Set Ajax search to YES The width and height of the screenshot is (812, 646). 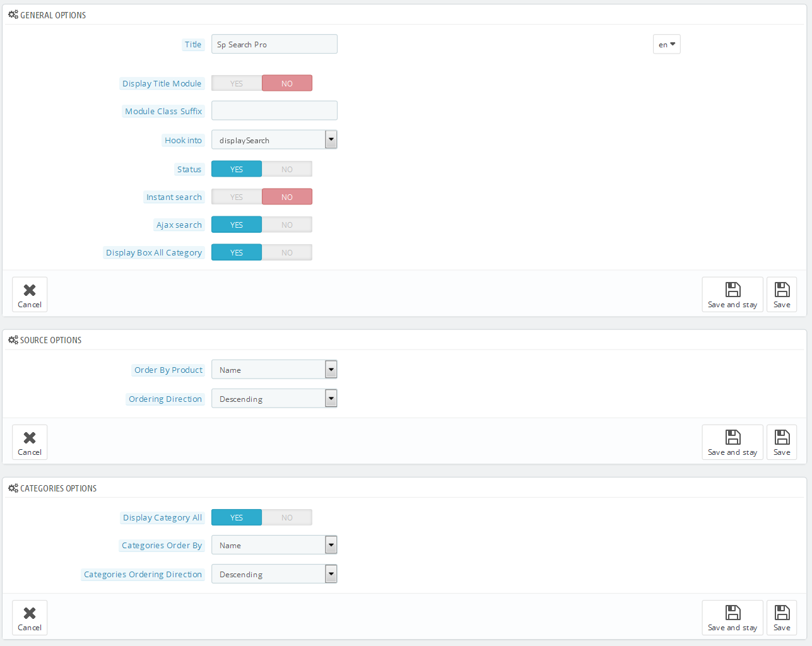point(237,225)
